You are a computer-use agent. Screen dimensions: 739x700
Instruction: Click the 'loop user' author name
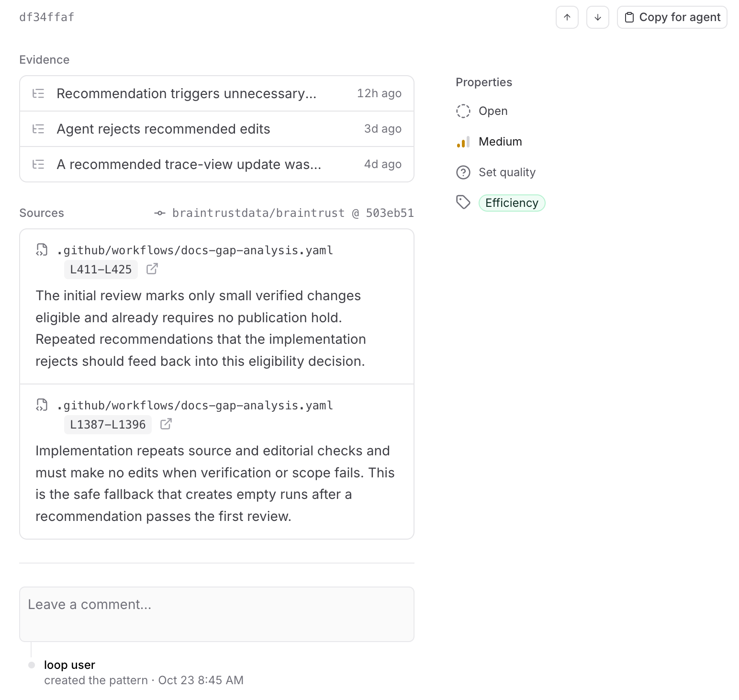click(69, 665)
